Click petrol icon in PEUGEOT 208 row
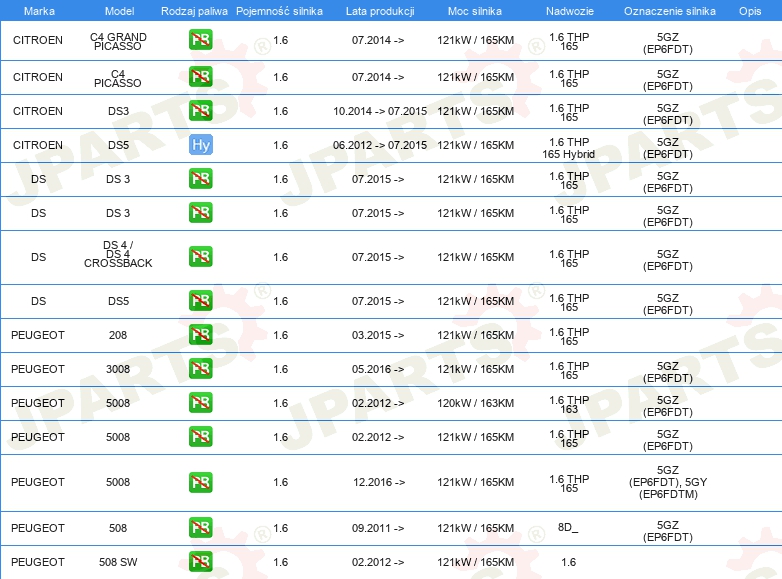 coord(200,335)
